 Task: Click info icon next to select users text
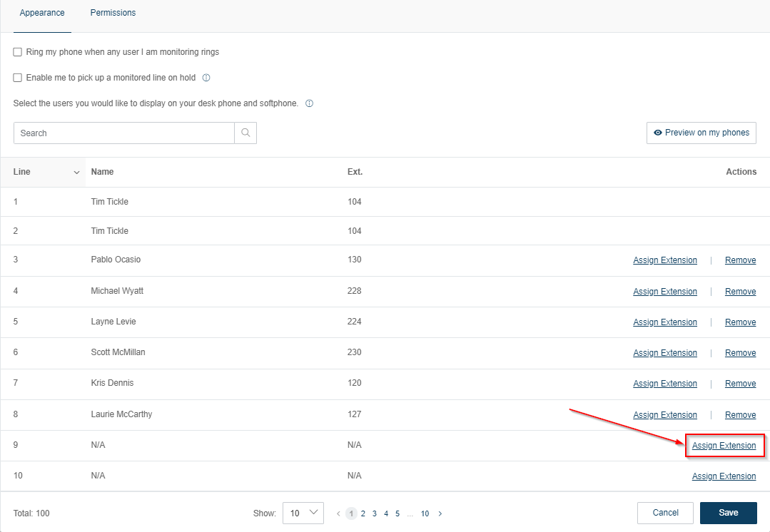pos(309,103)
